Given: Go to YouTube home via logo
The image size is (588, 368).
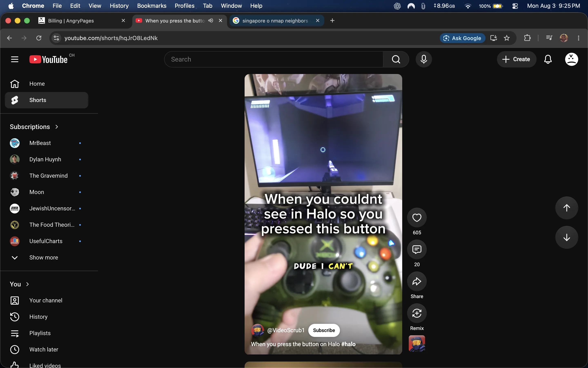Looking at the screenshot, I should [48, 59].
